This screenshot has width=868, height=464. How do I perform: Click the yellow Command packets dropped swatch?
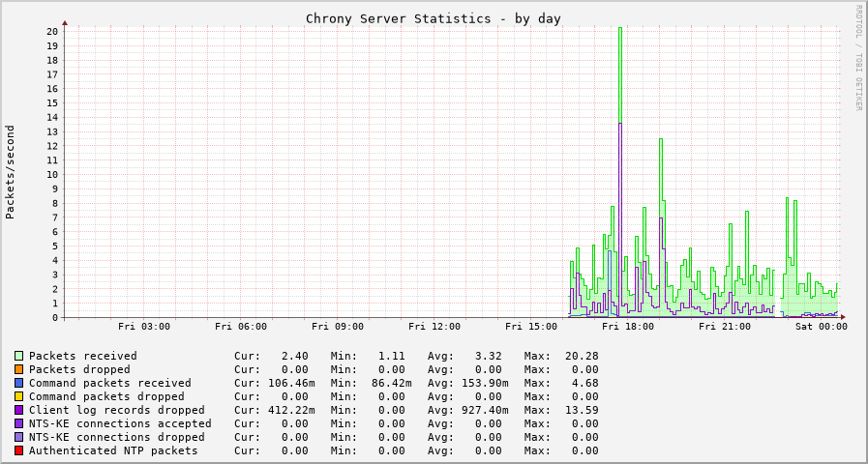pos(18,396)
